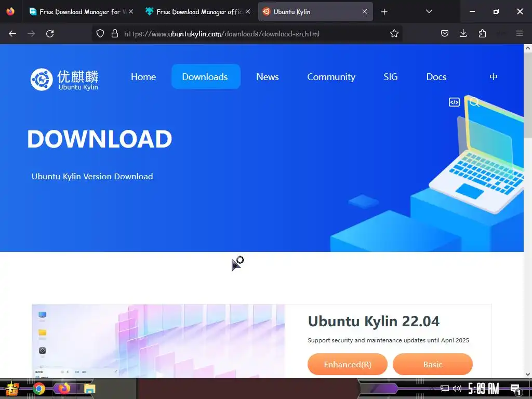Click the page vertical scrollbar thumb
This screenshot has width=532, height=399.
(x=528, y=95)
